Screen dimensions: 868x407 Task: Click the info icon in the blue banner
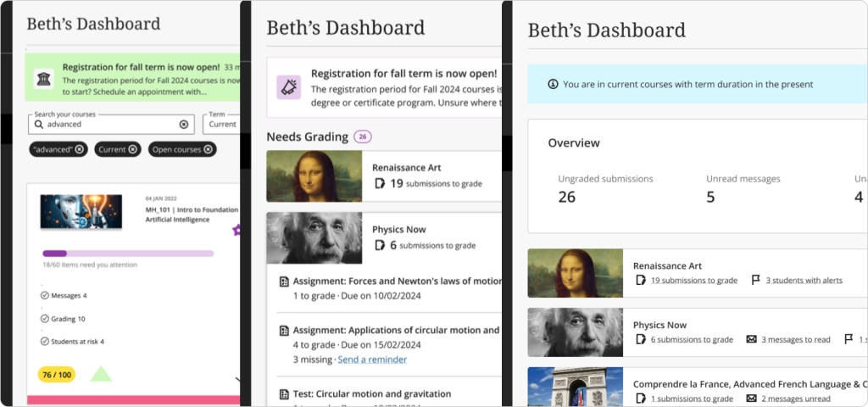pos(553,85)
